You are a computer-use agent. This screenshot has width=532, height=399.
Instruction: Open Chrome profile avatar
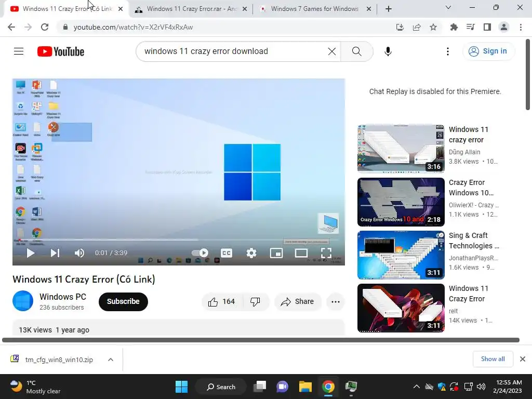pyautogui.click(x=504, y=27)
